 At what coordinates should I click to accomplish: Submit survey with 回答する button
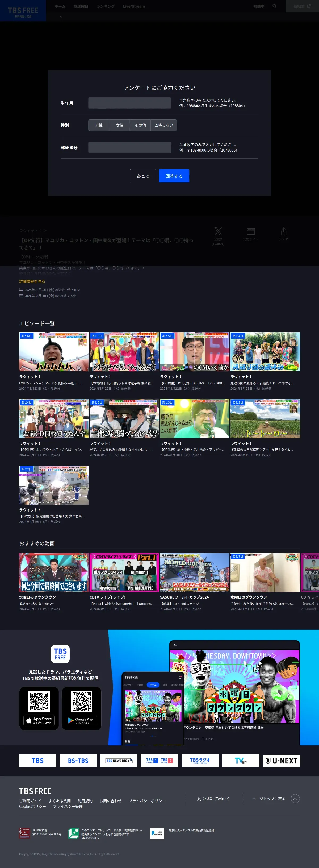[x=174, y=176]
